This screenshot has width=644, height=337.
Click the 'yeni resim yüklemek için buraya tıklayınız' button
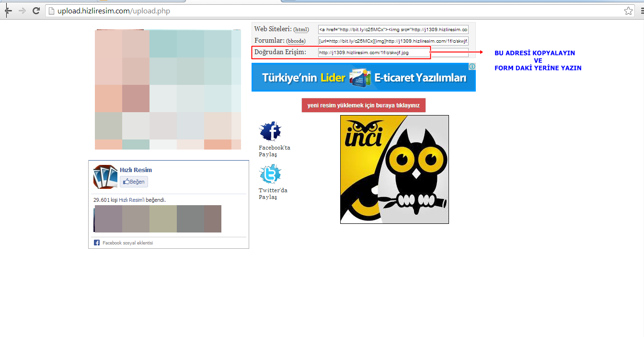[x=364, y=105]
